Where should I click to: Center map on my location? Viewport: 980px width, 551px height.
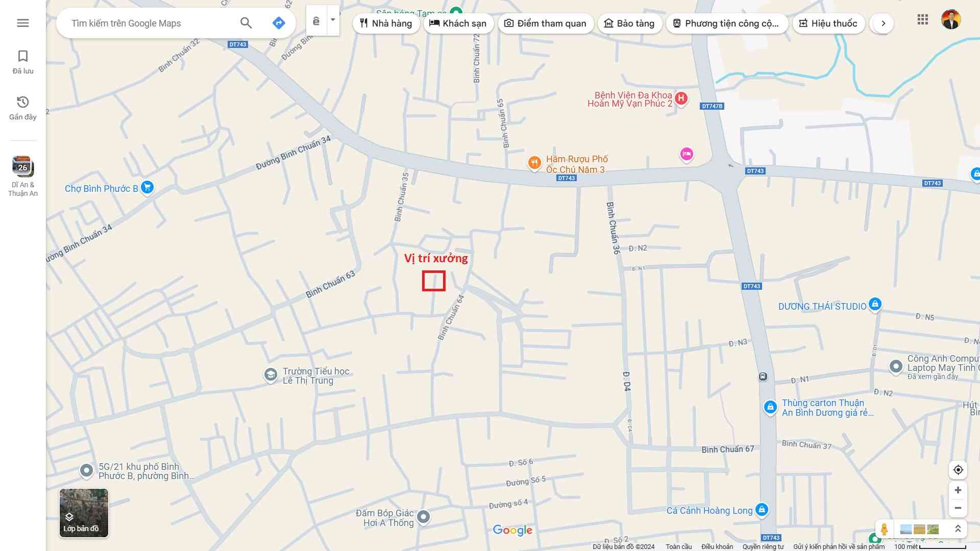tap(958, 470)
